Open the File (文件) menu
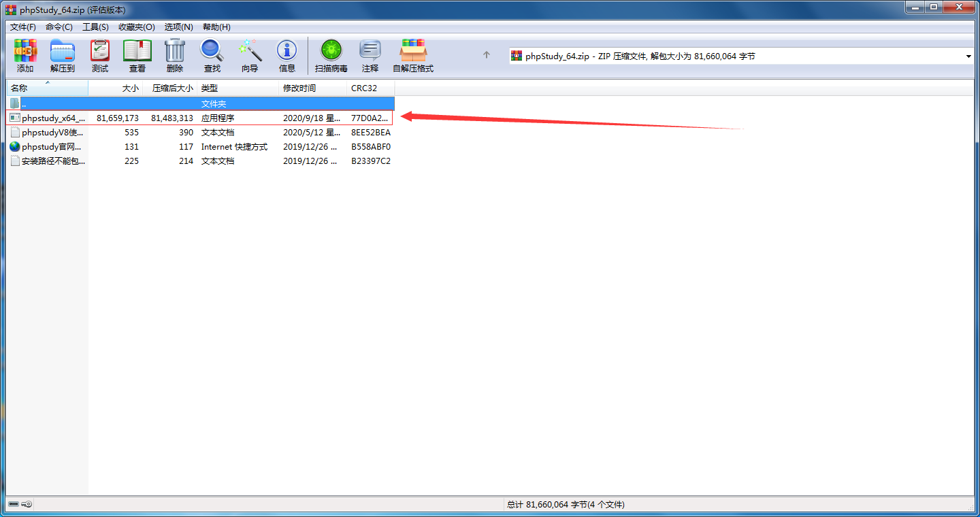This screenshot has height=517, width=980. click(x=23, y=27)
